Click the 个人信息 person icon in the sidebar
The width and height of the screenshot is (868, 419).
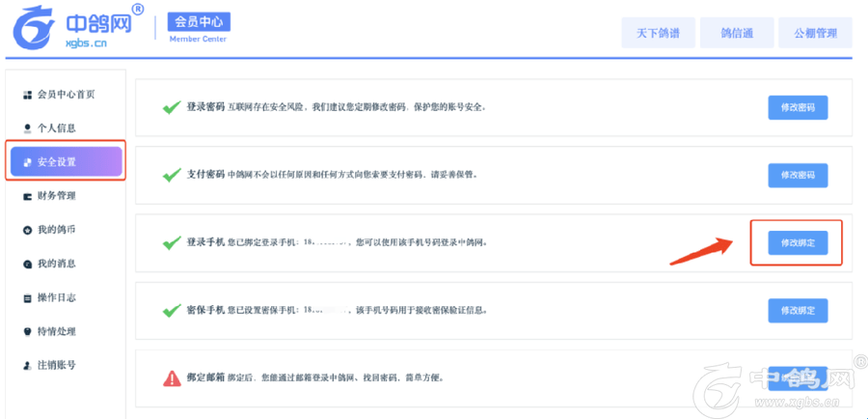(x=27, y=128)
